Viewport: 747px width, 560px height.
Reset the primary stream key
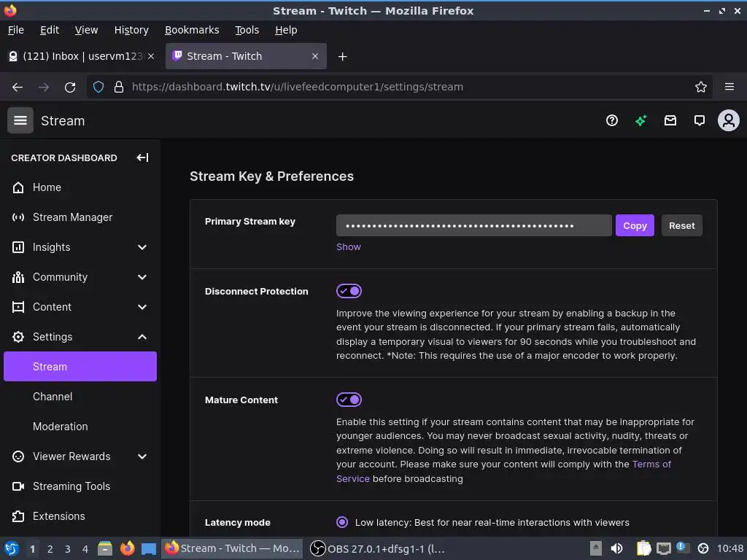click(x=681, y=226)
